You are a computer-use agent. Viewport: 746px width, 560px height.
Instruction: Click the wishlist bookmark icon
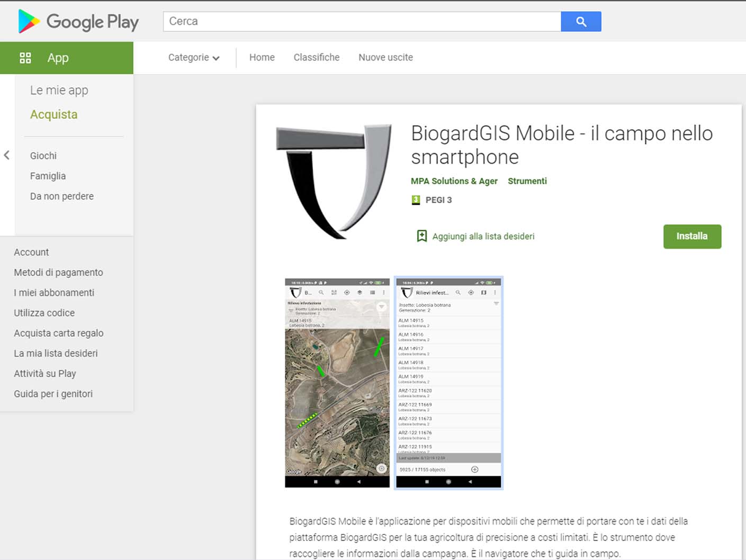(x=422, y=236)
